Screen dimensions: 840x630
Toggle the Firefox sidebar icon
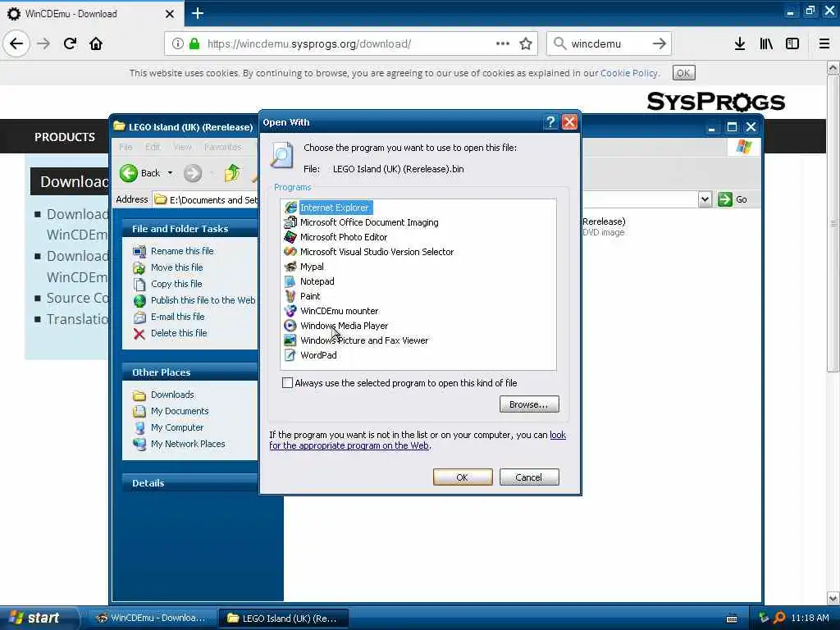(792, 43)
